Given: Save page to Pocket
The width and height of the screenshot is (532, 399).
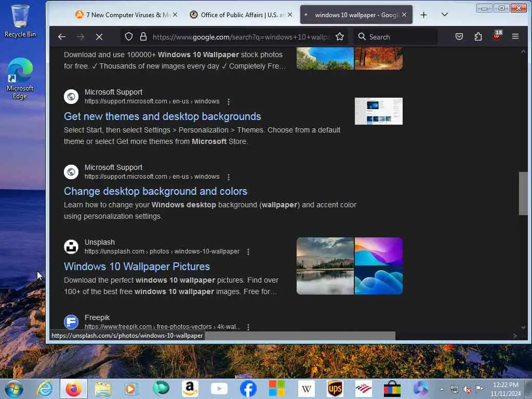Looking at the screenshot, I should pos(459,37).
